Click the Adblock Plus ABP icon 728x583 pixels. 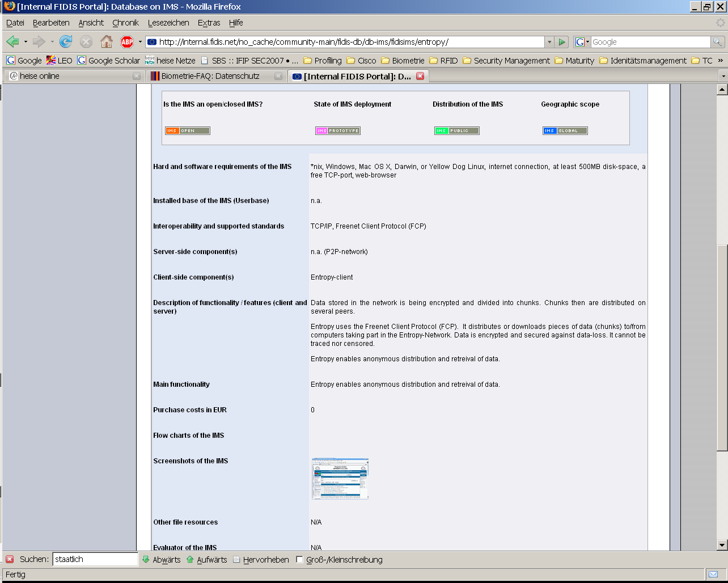click(127, 41)
